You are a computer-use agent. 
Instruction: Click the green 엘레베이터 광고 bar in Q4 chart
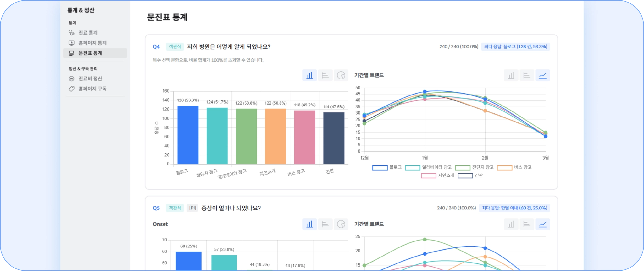coord(246,136)
